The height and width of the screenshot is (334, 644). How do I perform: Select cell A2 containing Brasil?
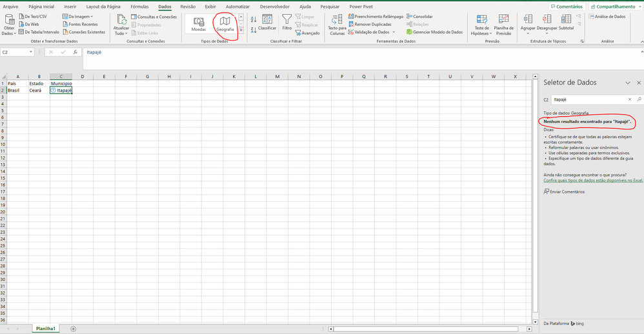pyautogui.click(x=17, y=90)
